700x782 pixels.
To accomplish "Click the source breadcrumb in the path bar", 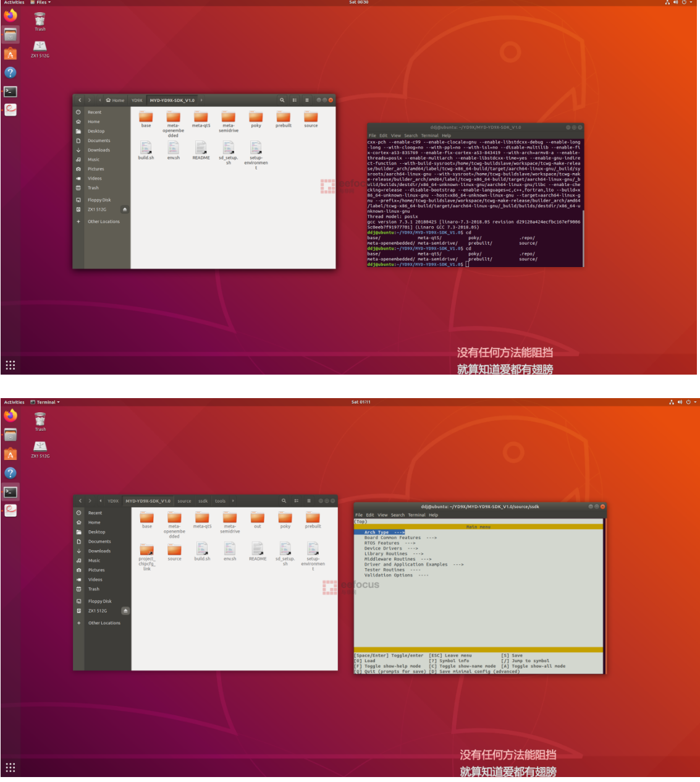I will [x=184, y=501].
